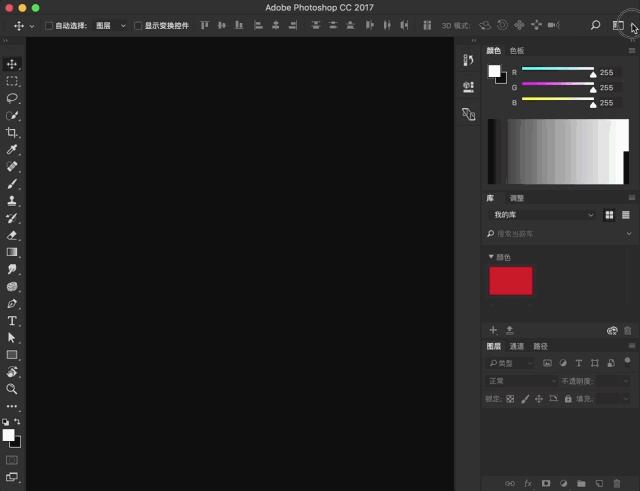Click the R value field 255
Image resolution: width=640 pixels, height=491 pixels.
[x=608, y=73]
